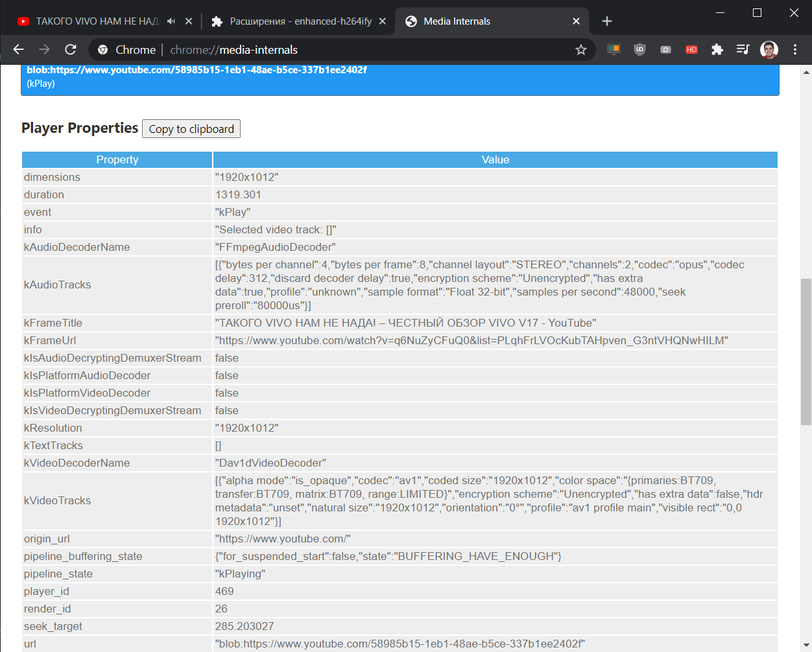Image resolution: width=812 pixels, height=652 pixels.
Task: Click the event value "kPlay"
Action: point(233,212)
